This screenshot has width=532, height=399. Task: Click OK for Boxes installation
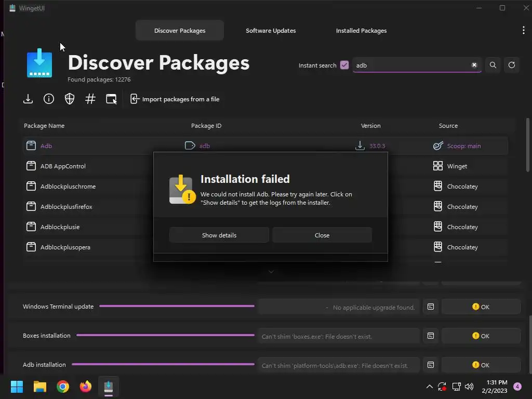pos(481,336)
